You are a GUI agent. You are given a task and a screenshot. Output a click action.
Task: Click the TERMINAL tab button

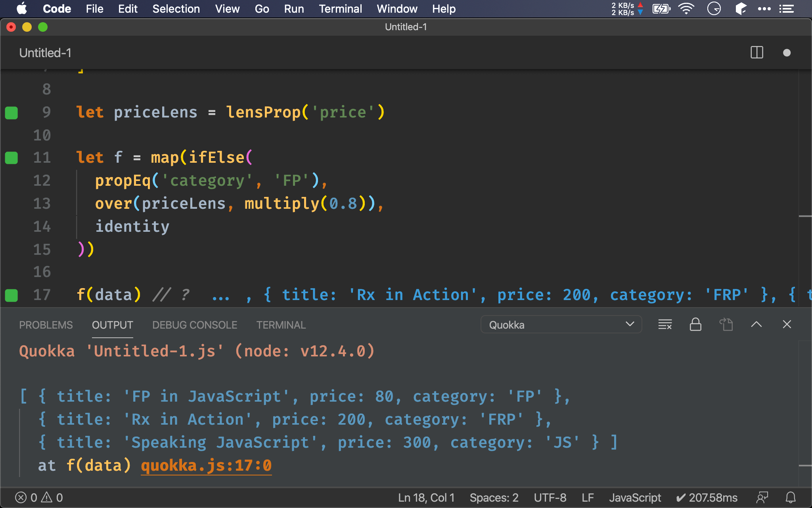point(281,325)
